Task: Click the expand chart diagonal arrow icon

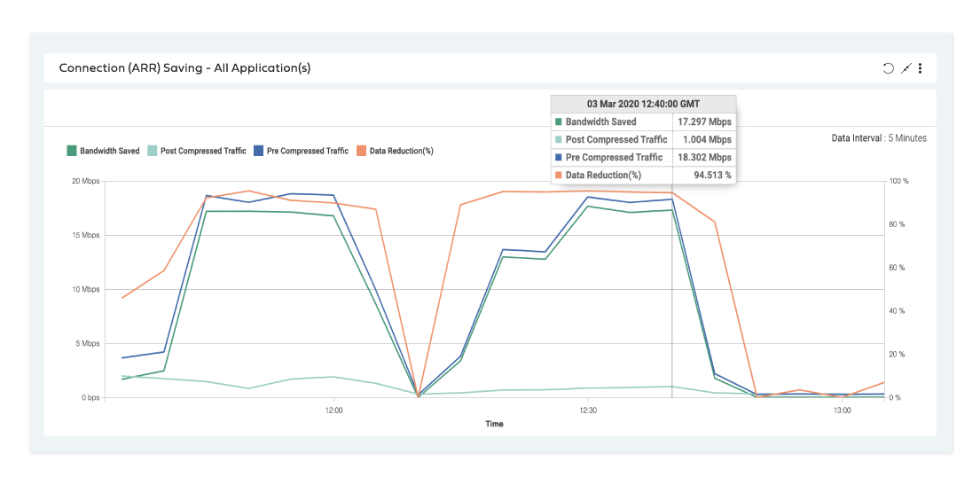Action: click(906, 69)
